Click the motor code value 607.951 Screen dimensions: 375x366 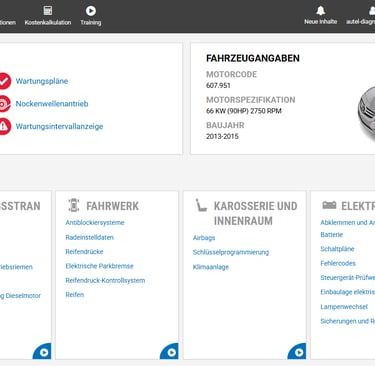[218, 86]
